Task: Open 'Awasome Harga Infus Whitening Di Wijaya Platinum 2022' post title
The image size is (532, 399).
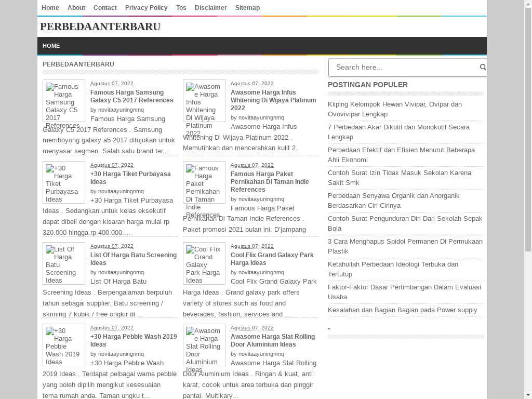Action: click(273, 100)
